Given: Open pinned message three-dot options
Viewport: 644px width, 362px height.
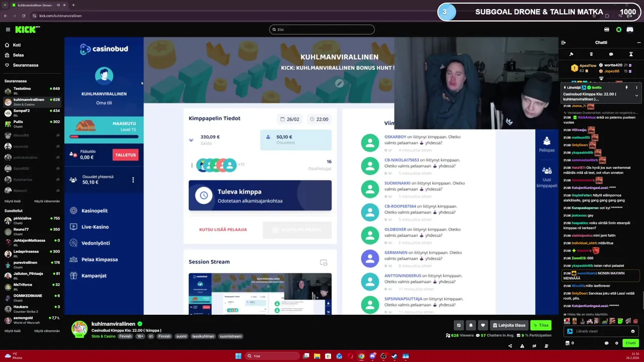Looking at the screenshot, I should click(636, 87).
